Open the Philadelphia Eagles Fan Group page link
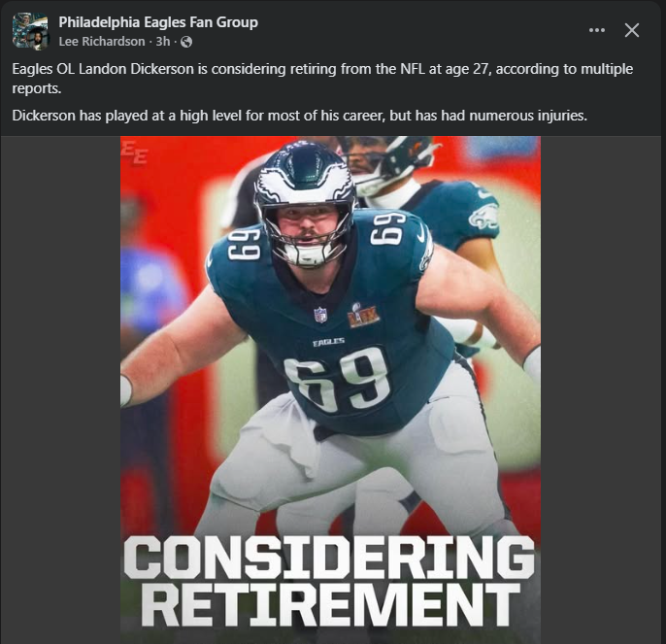 [x=158, y=22]
